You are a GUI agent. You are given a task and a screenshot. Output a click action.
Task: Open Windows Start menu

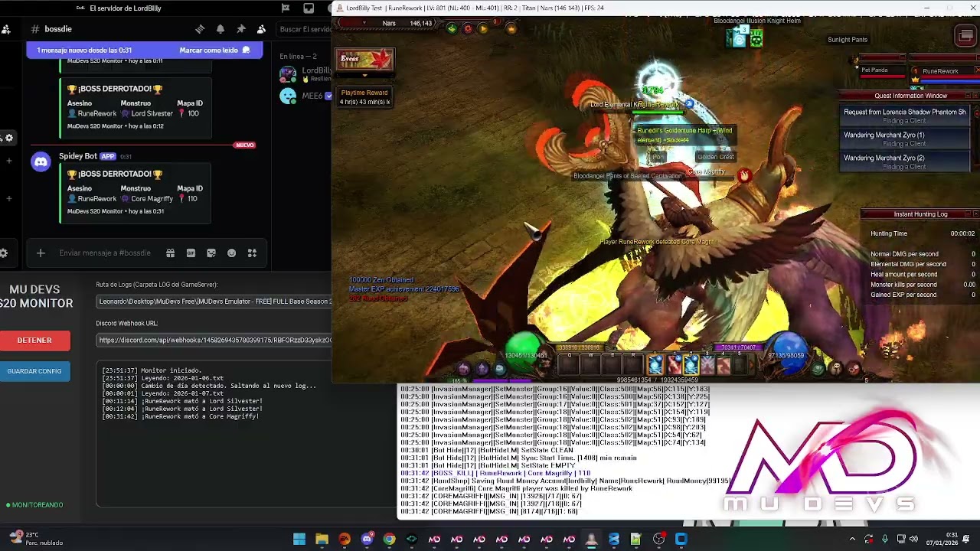point(299,540)
